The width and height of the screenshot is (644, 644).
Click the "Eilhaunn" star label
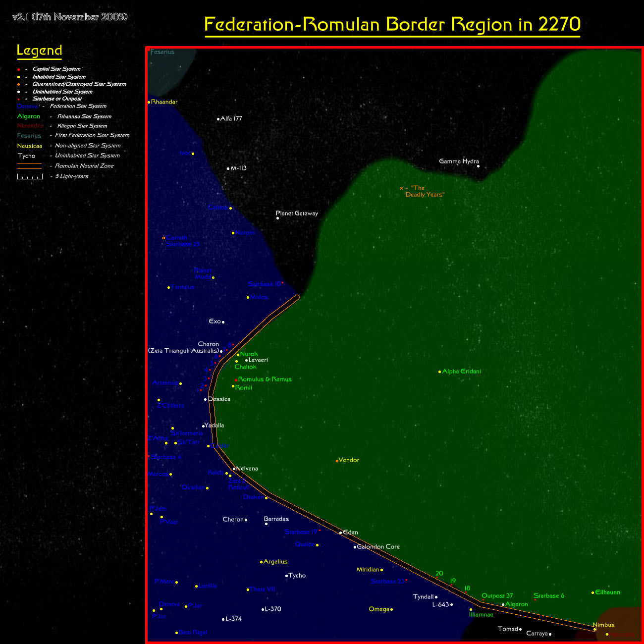tap(608, 592)
